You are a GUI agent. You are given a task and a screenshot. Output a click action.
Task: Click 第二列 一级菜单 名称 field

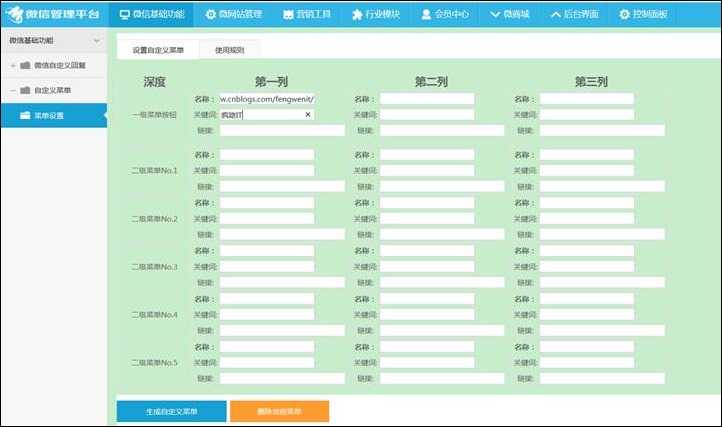427,99
